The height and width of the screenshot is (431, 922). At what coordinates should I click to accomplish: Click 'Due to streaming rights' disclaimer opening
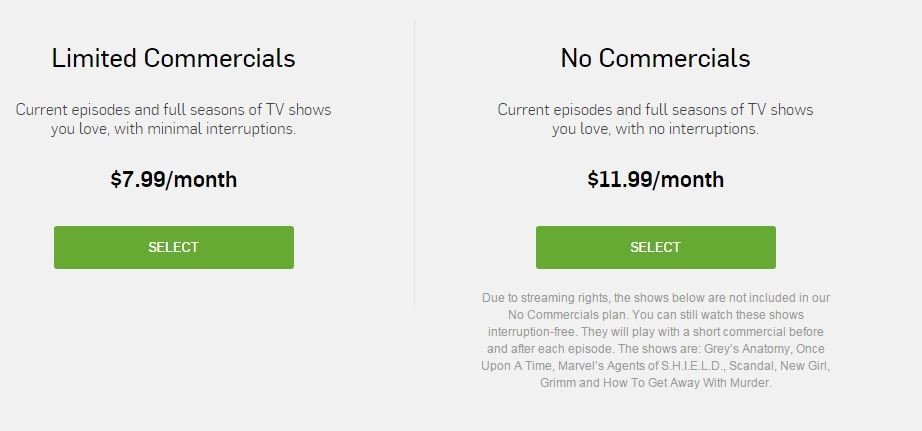click(546, 298)
